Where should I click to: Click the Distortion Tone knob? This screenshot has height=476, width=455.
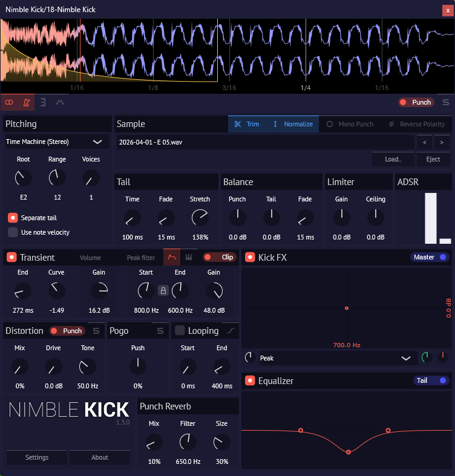(x=88, y=367)
